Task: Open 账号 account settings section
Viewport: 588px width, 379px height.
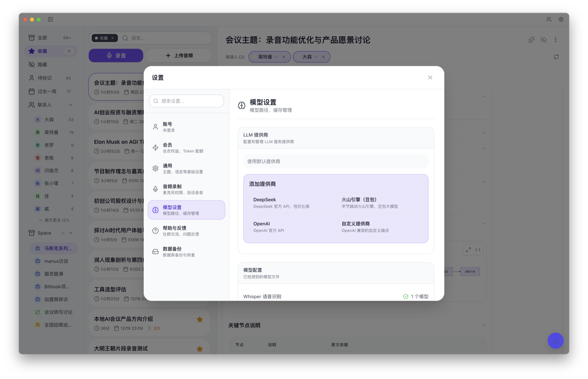Action: [186, 127]
